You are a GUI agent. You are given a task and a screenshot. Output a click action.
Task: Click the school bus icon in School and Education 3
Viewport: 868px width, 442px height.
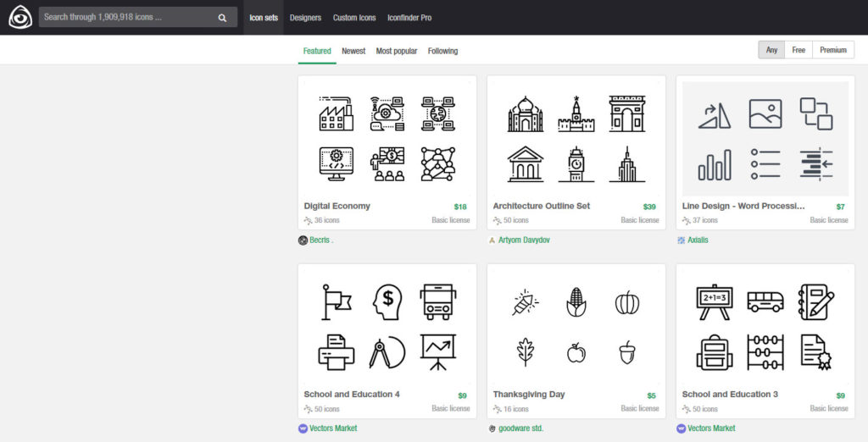point(765,301)
